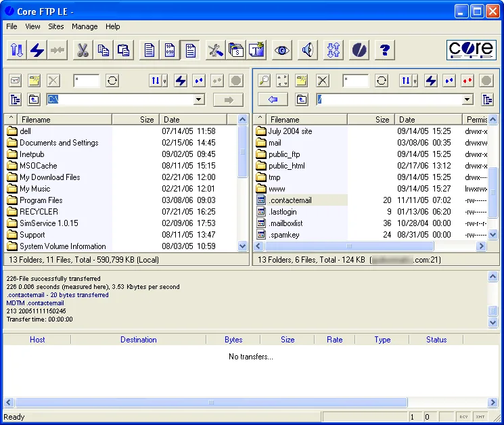The width and height of the screenshot is (504, 425).
Task: Sort remote files by Date column header
Action: (x=428, y=120)
